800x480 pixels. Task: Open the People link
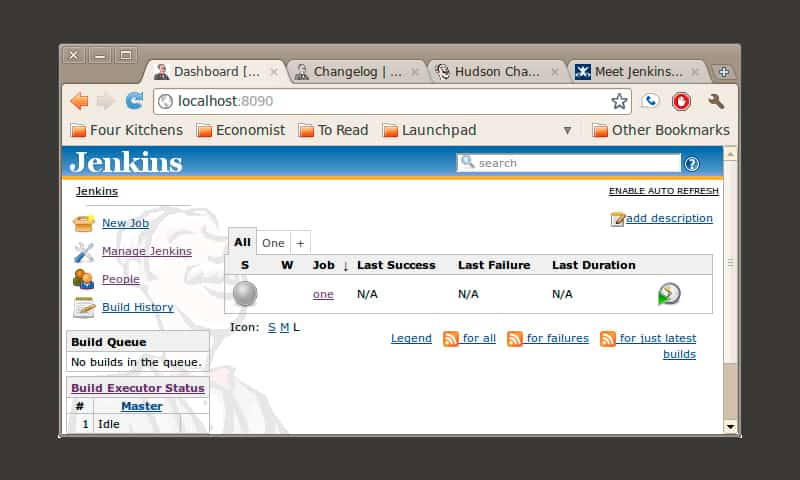[x=121, y=279]
